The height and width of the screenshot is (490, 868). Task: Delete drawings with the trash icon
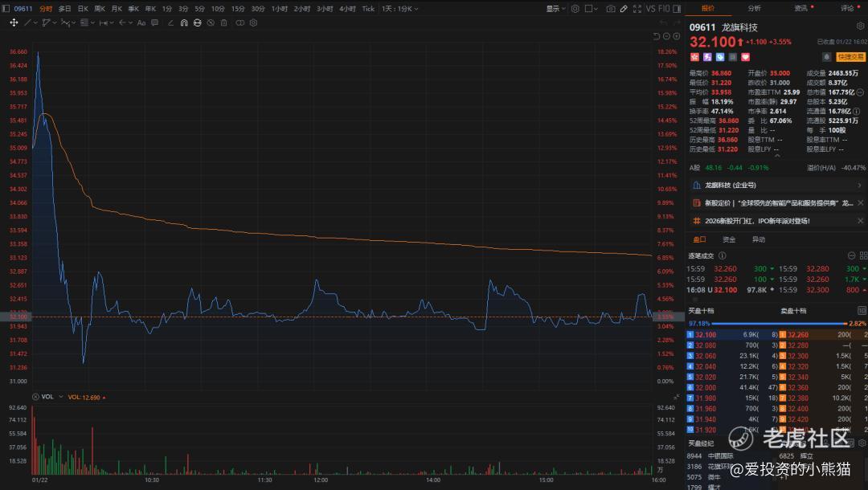[223, 22]
